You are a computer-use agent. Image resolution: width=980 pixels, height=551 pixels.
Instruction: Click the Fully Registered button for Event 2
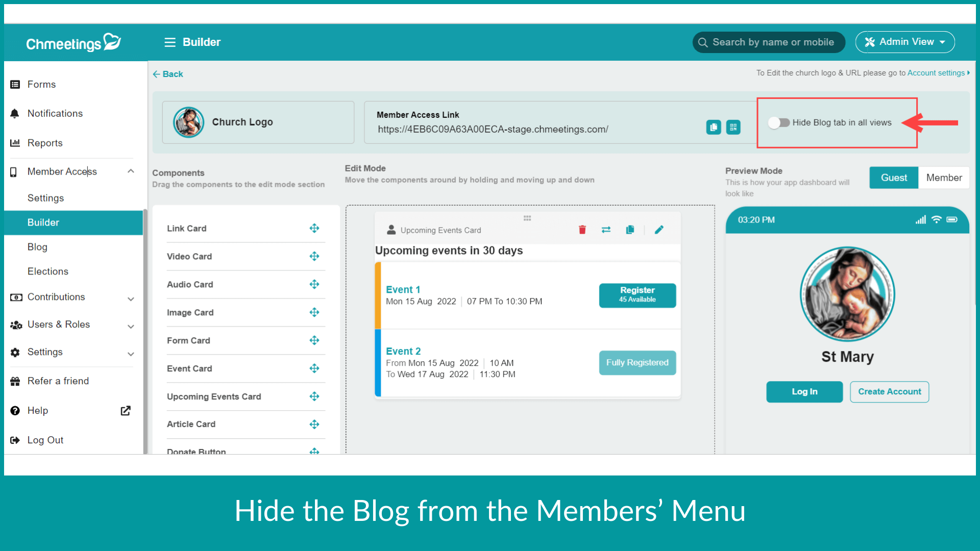point(637,363)
